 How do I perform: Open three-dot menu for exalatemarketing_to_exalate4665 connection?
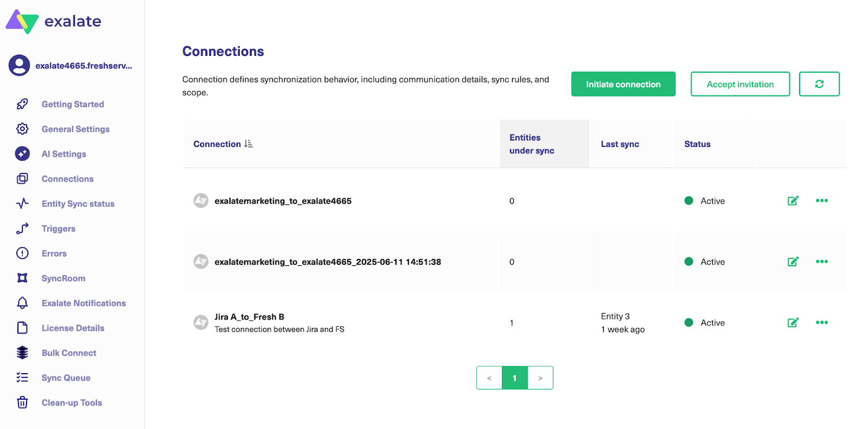[821, 201]
